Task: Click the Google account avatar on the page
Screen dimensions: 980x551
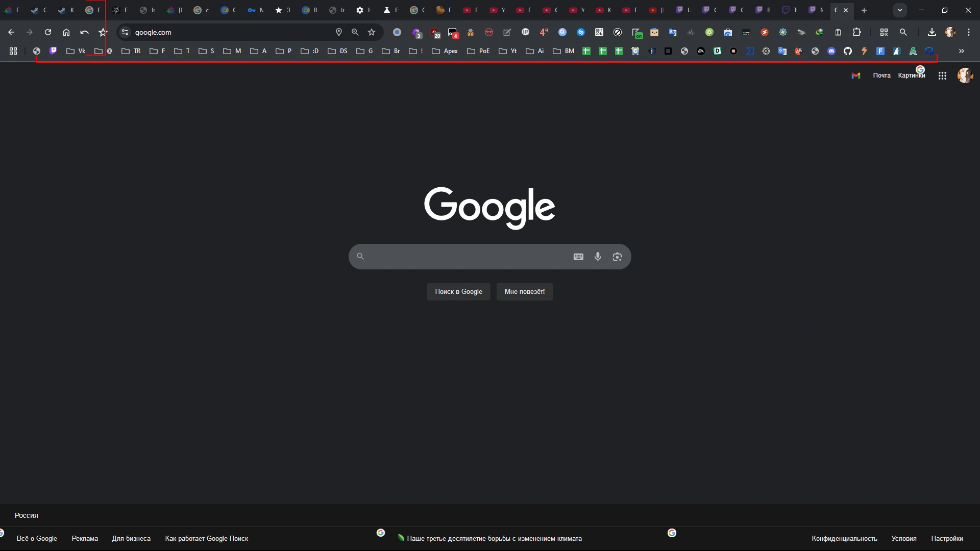Action: (x=965, y=76)
